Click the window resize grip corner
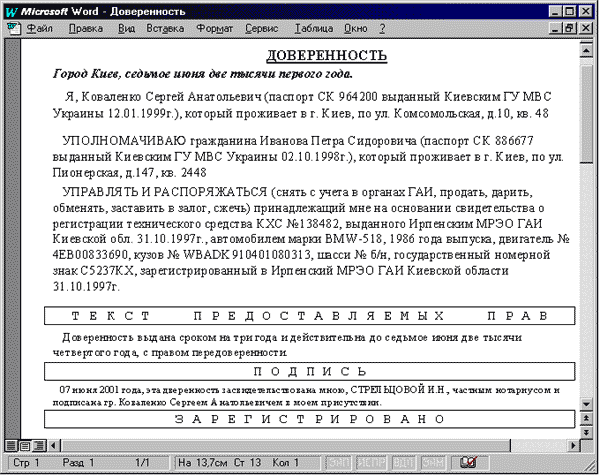 pos(592,464)
